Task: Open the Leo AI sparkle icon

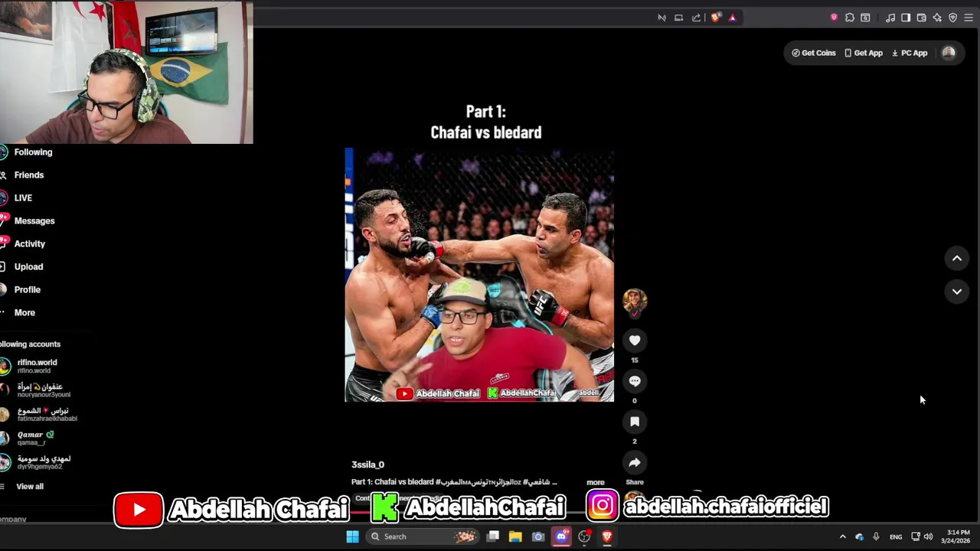Action: tap(937, 18)
